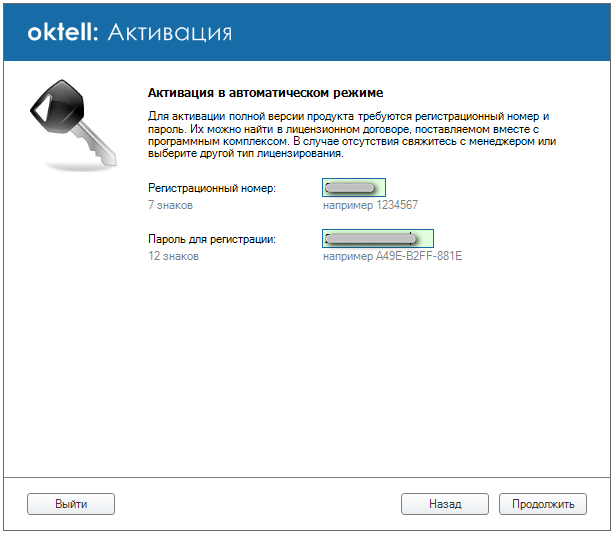Click the activation description paragraph
The height and width of the screenshot is (535, 615).
point(349,135)
